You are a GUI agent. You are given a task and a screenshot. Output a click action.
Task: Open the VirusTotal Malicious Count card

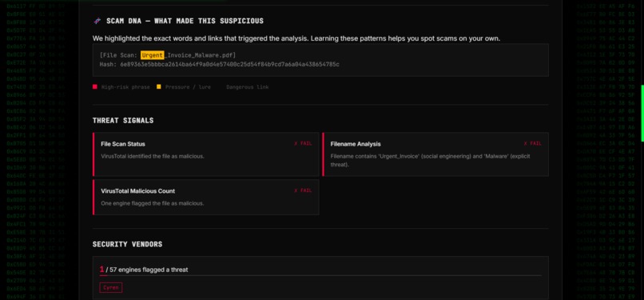[x=206, y=197]
